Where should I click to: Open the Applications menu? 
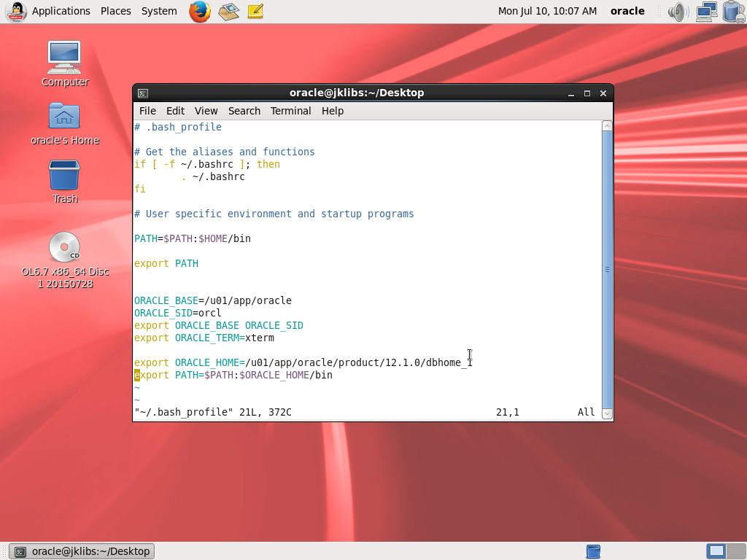tap(61, 11)
